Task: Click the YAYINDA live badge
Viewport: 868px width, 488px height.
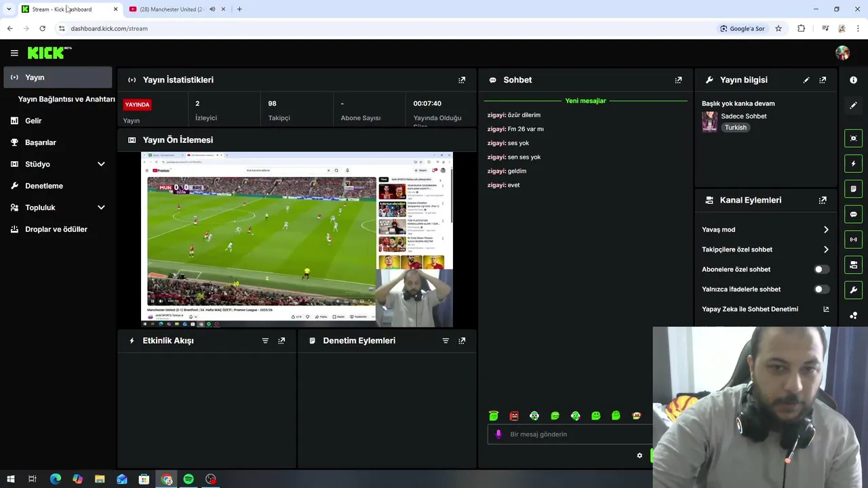Action: pyautogui.click(x=137, y=104)
